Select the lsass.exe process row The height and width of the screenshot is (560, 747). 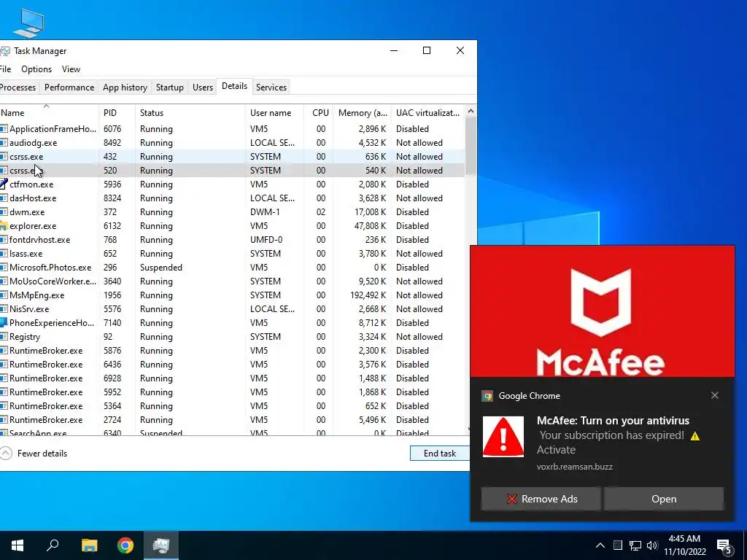[x=232, y=254]
